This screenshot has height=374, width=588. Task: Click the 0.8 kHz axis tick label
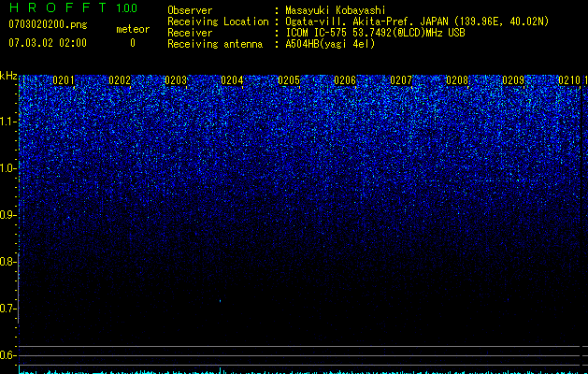[x=8, y=262]
